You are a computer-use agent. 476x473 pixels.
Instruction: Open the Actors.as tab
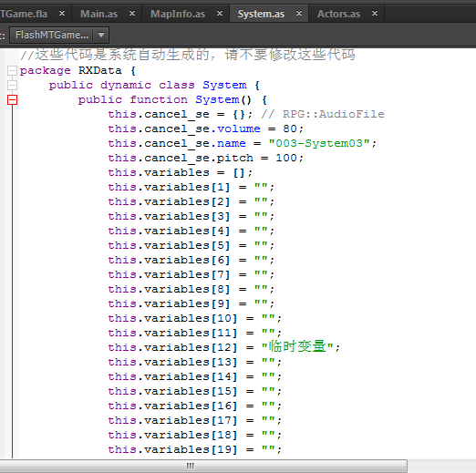[x=338, y=14]
